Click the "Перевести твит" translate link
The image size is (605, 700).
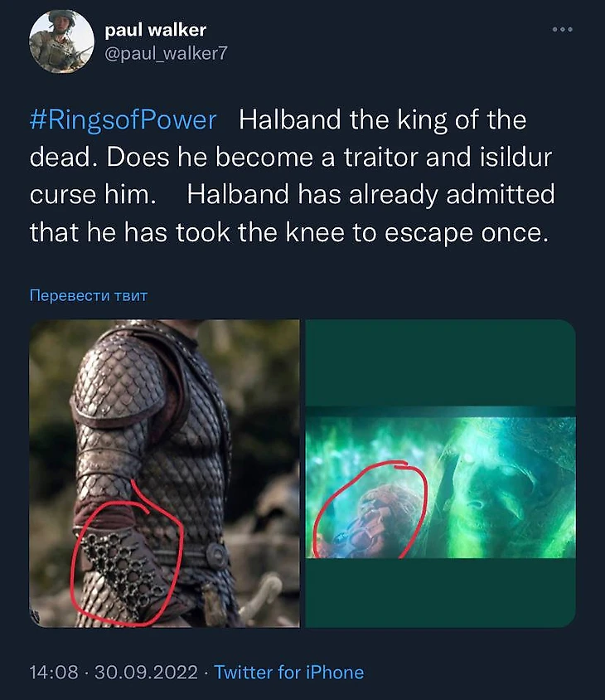click(x=88, y=295)
